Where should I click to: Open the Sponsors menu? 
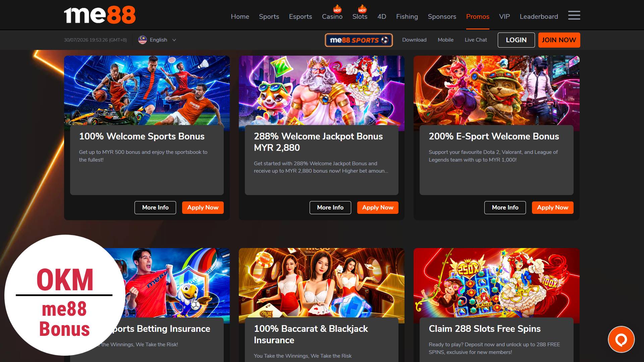coord(442,16)
